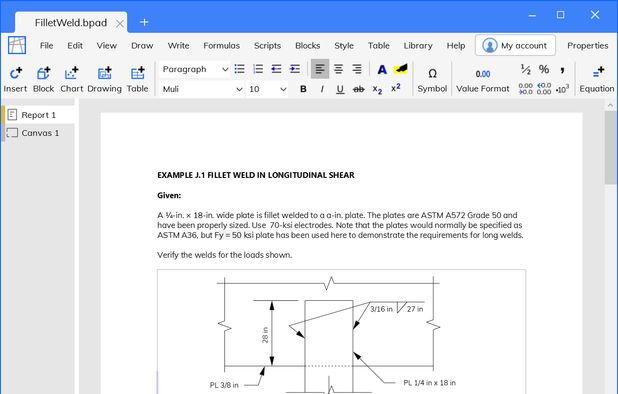The width and height of the screenshot is (618, 394).
Task: Open the Muli font dropdown
Action: 202,89
